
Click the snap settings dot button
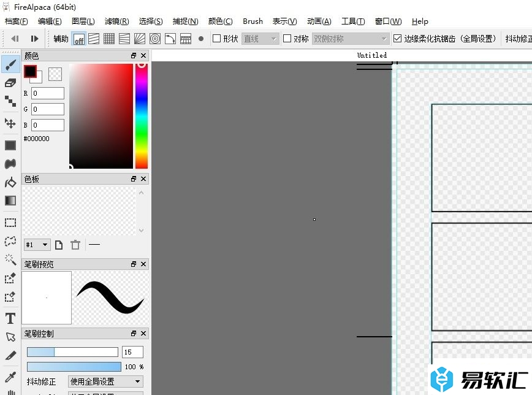pos(201,39)
